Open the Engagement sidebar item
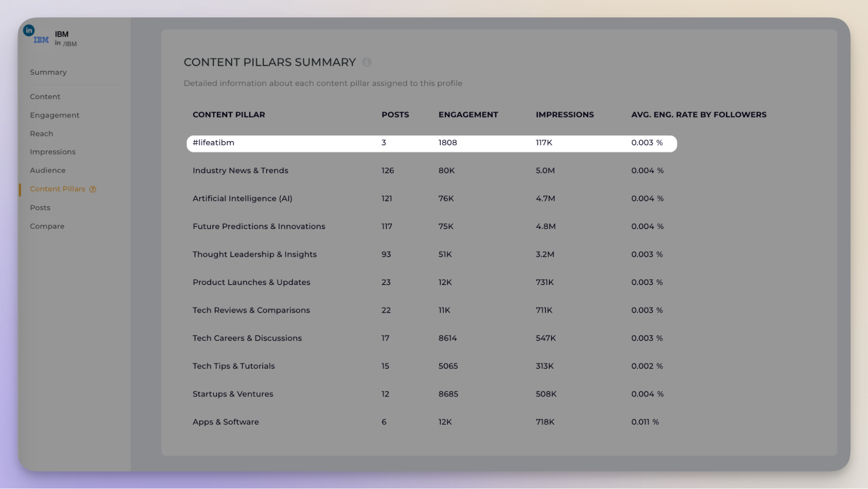868x489 pixels. coord(55,115)
